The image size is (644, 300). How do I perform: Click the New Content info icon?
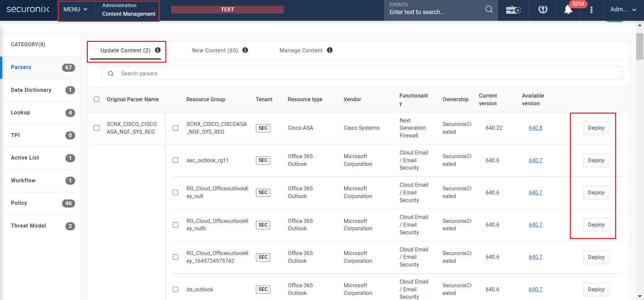245,50
